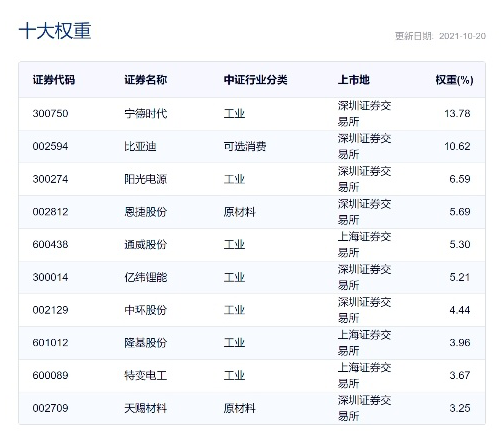
Task: Click weight value 5.30
Action: pos(460,244)
